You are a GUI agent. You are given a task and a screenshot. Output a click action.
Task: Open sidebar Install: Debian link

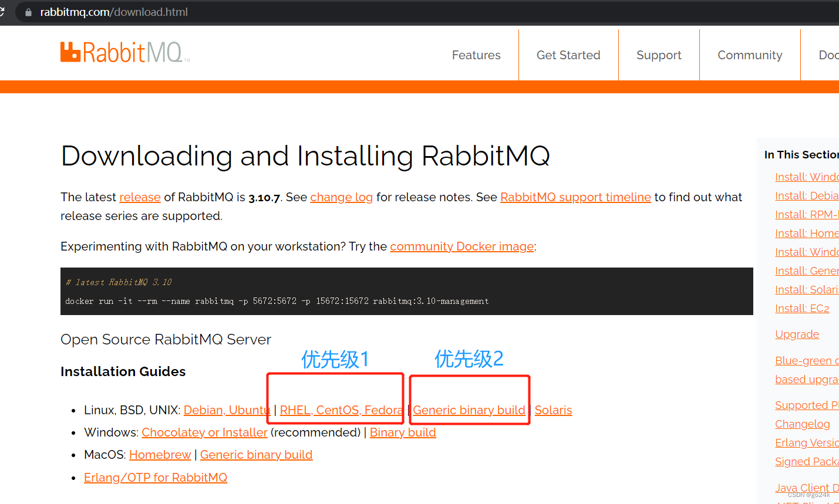click(x=807, y=196)
